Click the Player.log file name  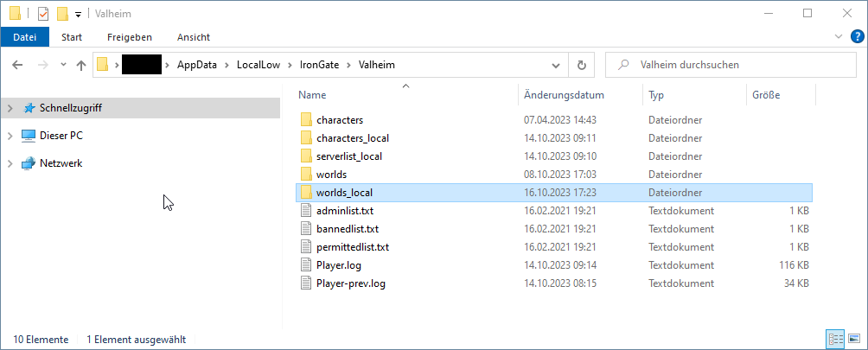pyautogui.click(x=339, y=265)
